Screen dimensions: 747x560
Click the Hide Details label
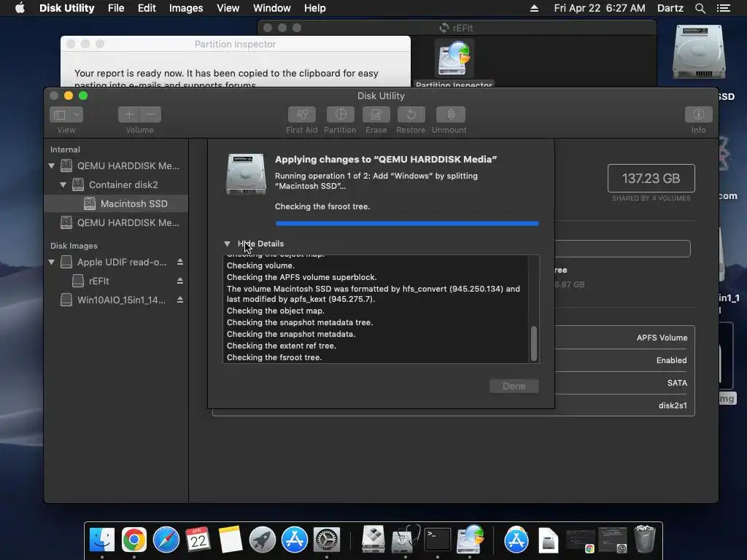(x=260, y=244)
